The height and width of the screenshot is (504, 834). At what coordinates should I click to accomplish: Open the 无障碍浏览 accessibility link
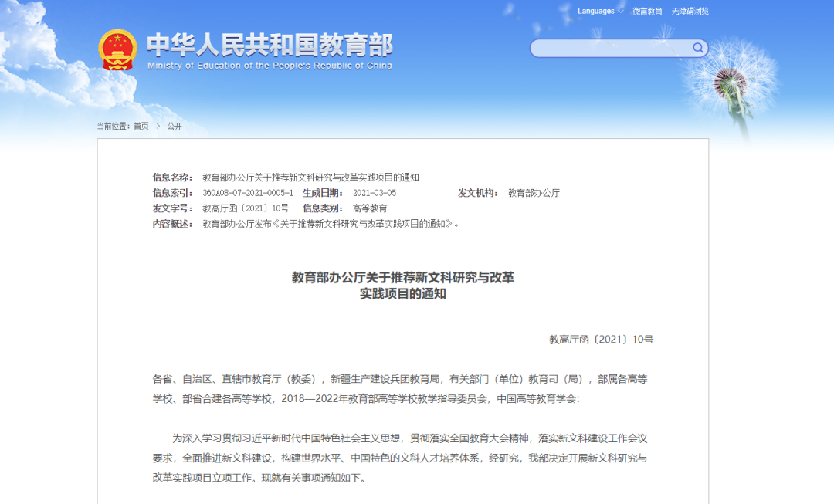690,11
